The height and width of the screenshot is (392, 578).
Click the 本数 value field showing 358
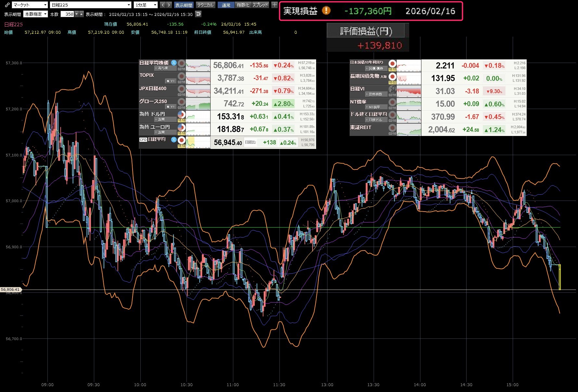(x=68, y=14)
